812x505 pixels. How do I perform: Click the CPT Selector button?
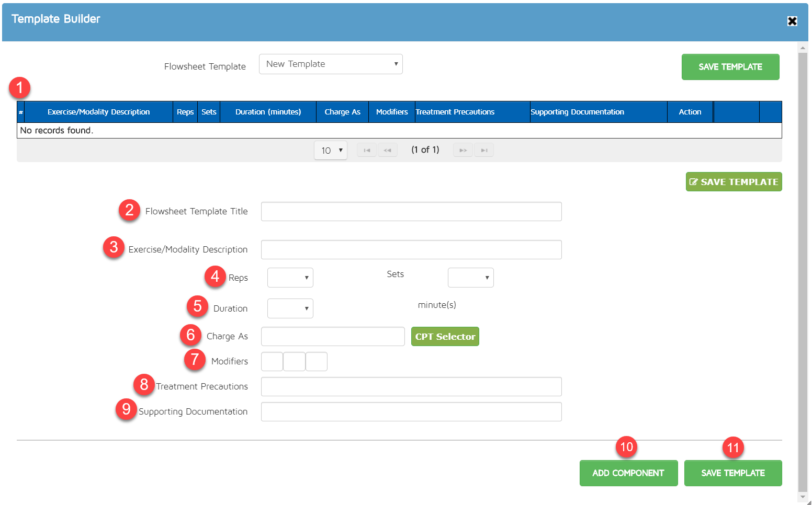(x=445, y=337)
